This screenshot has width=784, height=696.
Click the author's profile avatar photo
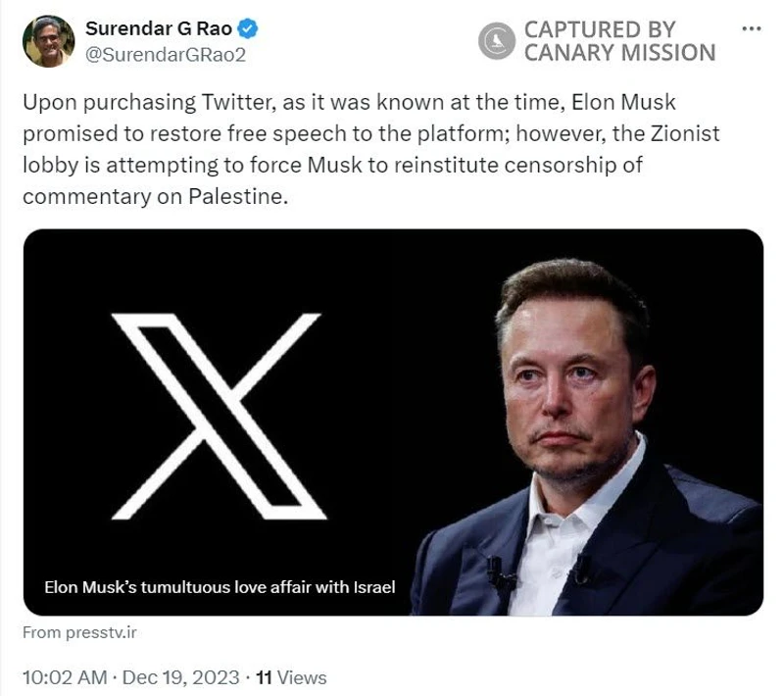point(48,41)
